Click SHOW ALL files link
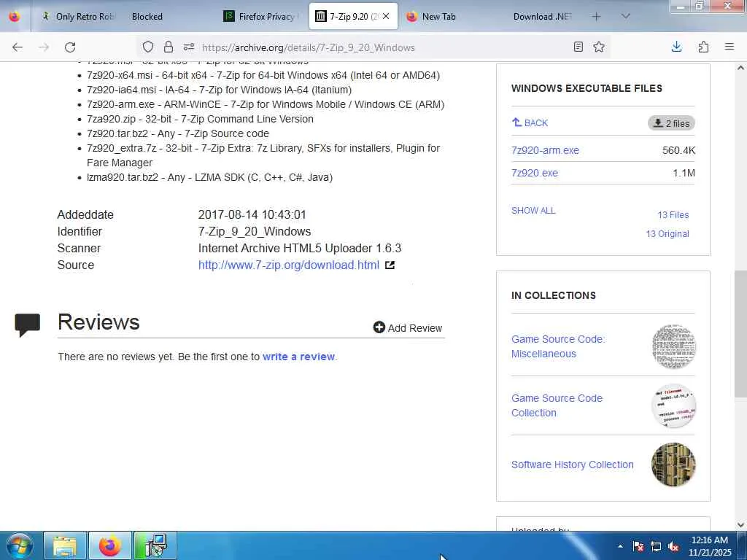The height and width of the screenshot is (560, 747). [533, 211]
